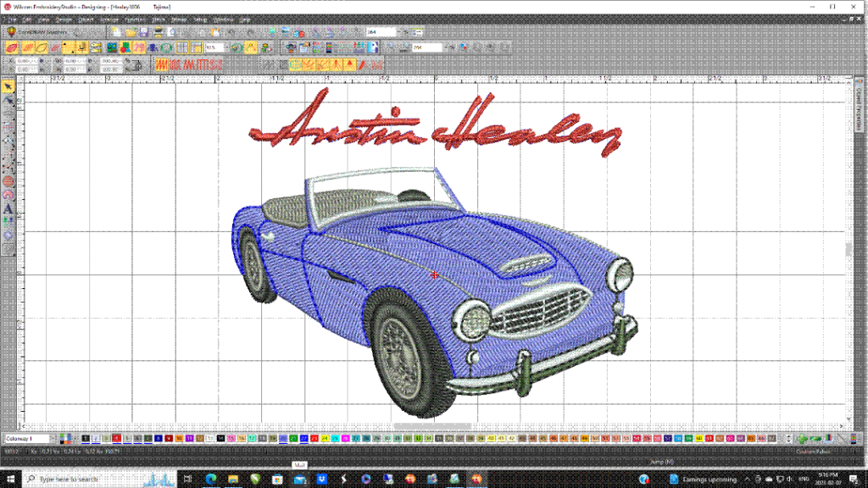Toggle the Show Grid button
Image resolution: width=868 pixels, height=488 pixels.
[182, 47]
